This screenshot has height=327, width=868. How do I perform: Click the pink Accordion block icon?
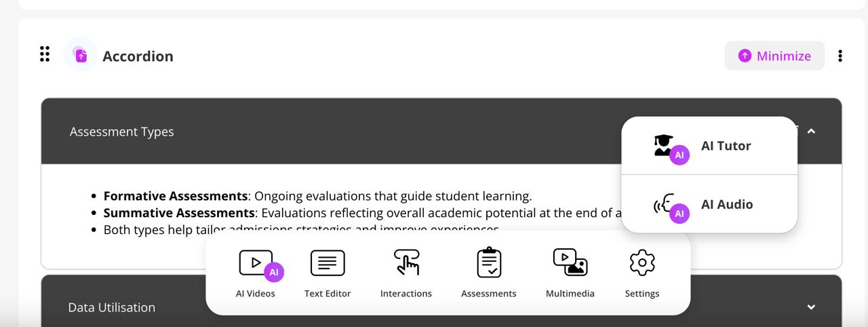81,55
